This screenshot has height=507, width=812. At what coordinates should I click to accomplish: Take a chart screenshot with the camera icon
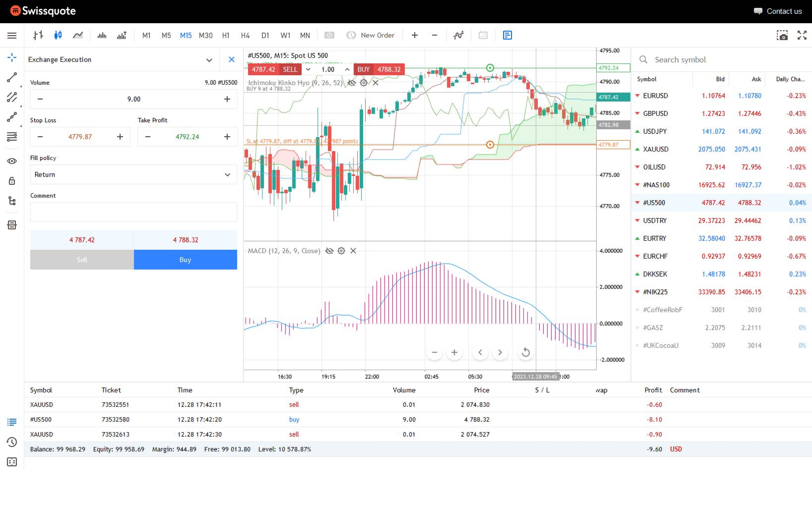point(783,35)
